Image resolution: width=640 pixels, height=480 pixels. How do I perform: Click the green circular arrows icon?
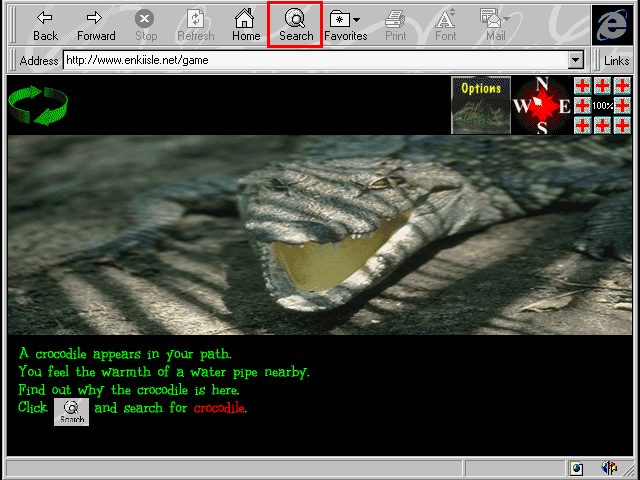click(x=38, y=105)
